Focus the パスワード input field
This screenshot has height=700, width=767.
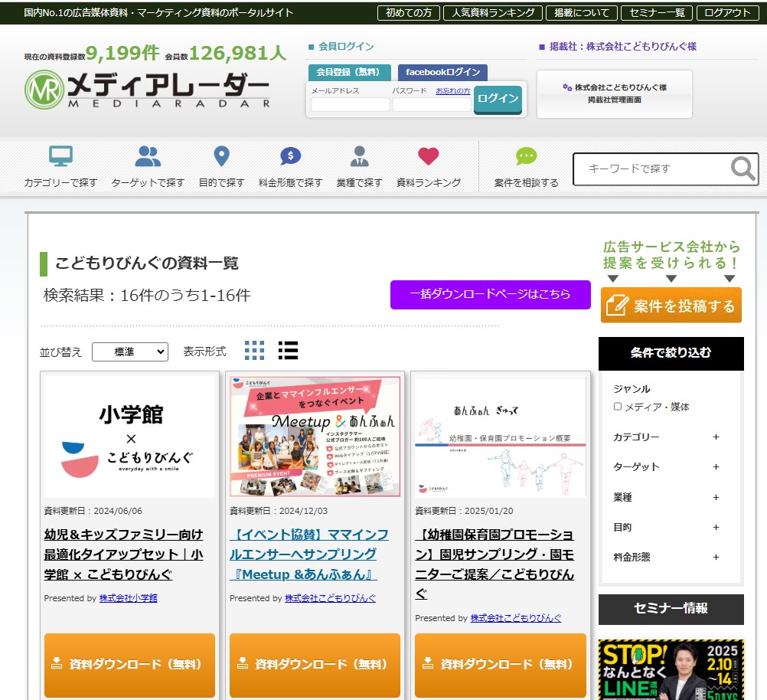432,104
